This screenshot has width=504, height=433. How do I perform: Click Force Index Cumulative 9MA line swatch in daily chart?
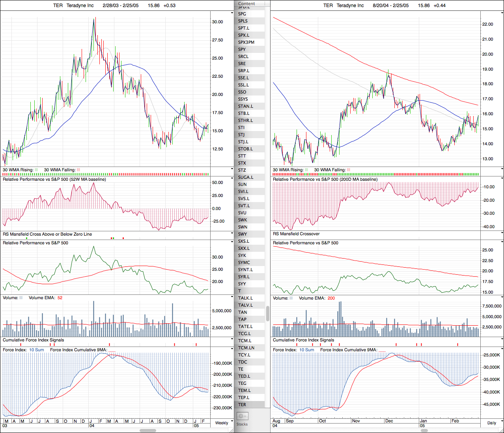pos(382,351)
